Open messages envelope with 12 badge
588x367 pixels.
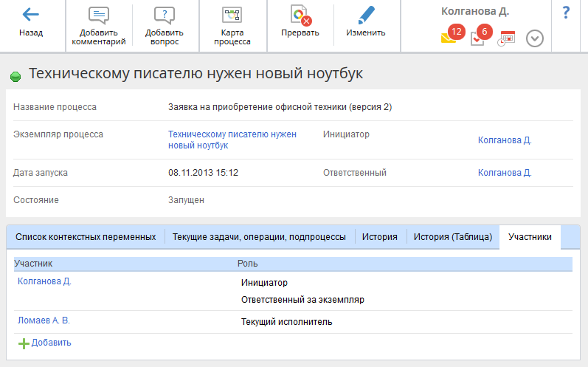(449, 38)
